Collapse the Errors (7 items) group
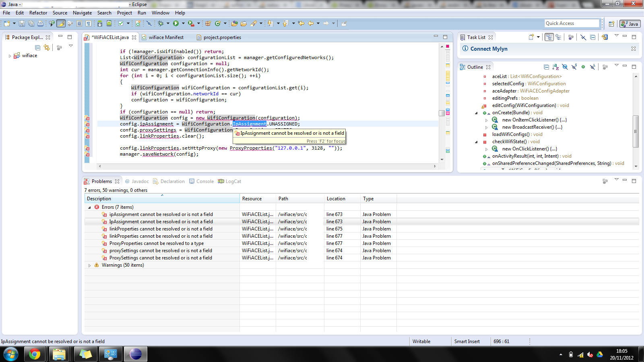Image resolution: width=644 pixels, height=362 pixels. tap(89, 208)
